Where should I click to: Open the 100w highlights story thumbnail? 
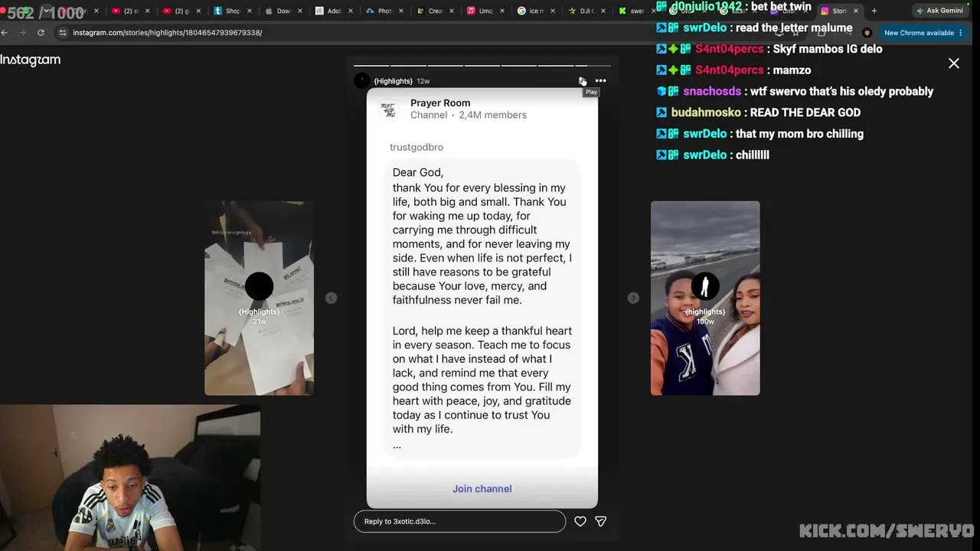click(x=705, y=298)
